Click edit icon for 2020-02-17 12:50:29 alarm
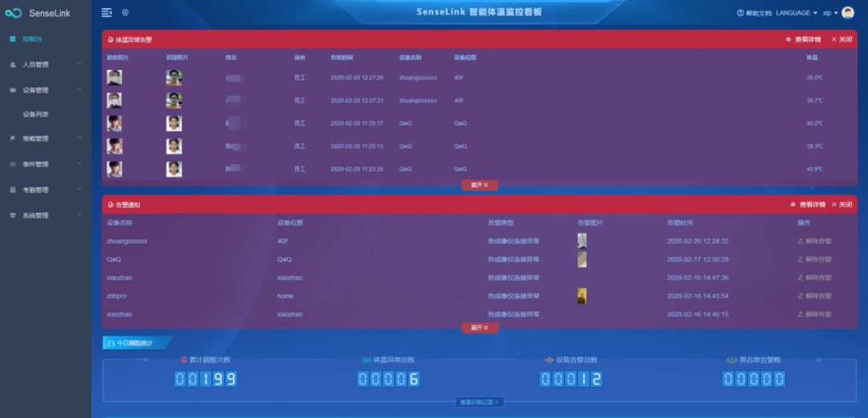Screen dimensions: 868x418 800,260
